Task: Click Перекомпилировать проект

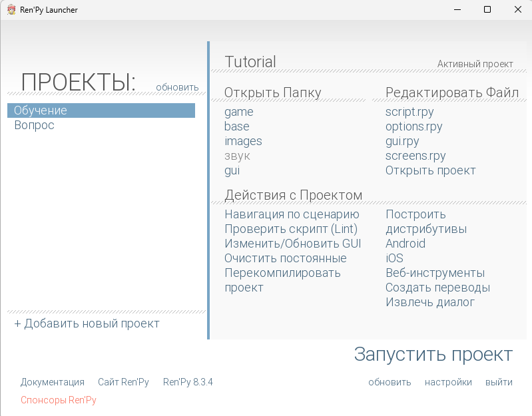Action: click(x=282, y=280)
